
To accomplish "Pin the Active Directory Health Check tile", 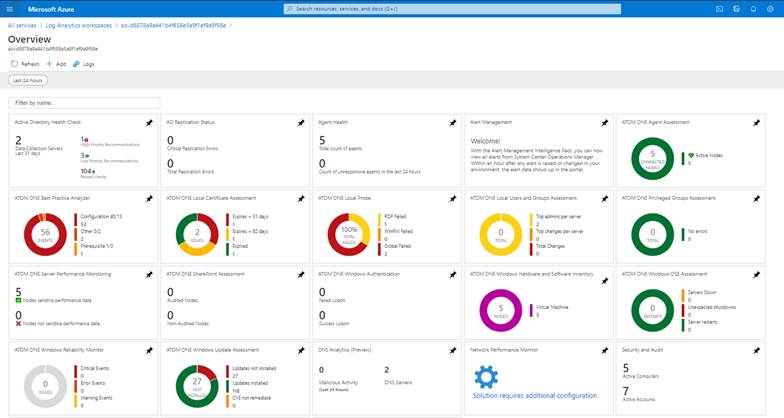I will point(149,123).
